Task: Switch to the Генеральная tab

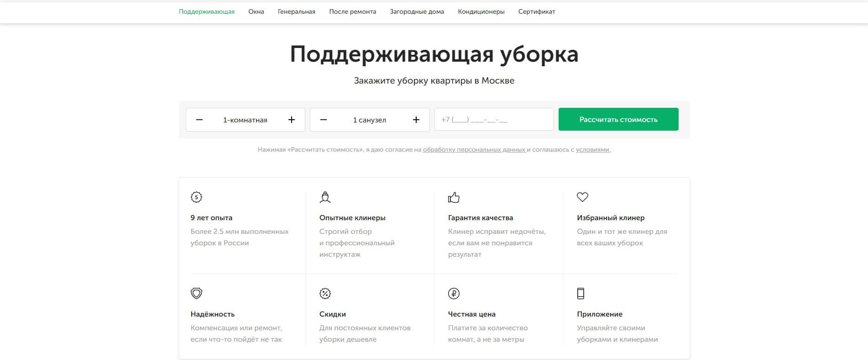Action: click(x=297, y=11)
